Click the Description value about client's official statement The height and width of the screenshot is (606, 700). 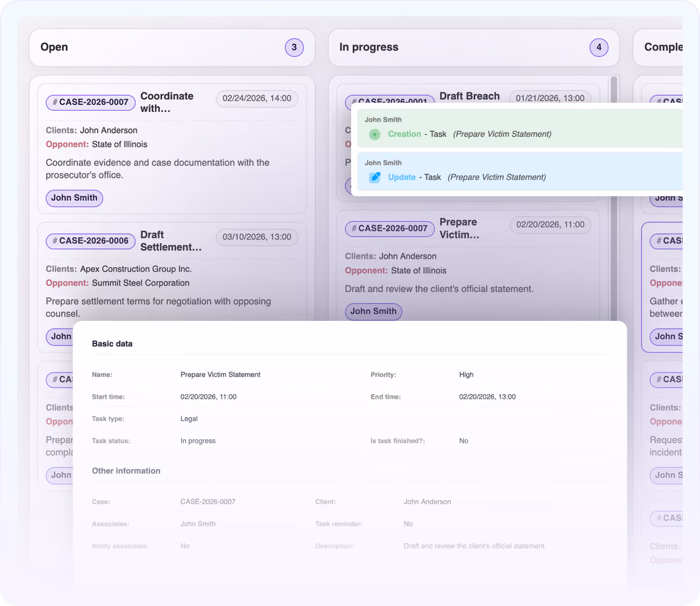(475, 546)
